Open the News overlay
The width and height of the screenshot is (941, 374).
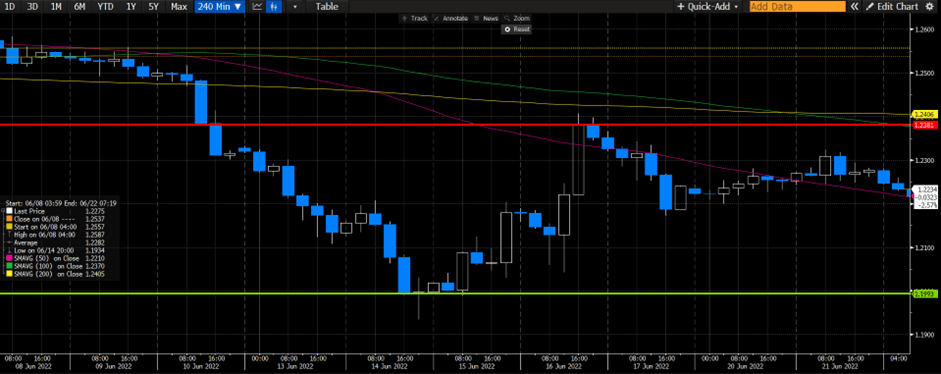click(x=486, y=19)
